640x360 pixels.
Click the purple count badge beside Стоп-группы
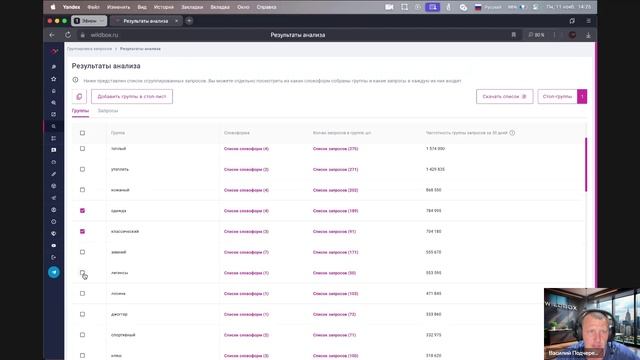click(x=582, y=97)
